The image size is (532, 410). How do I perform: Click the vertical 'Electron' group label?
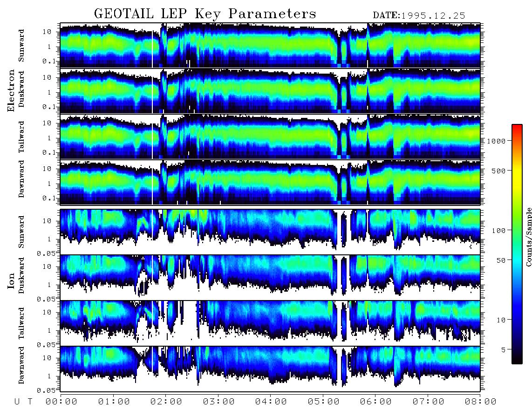point(11,90)
